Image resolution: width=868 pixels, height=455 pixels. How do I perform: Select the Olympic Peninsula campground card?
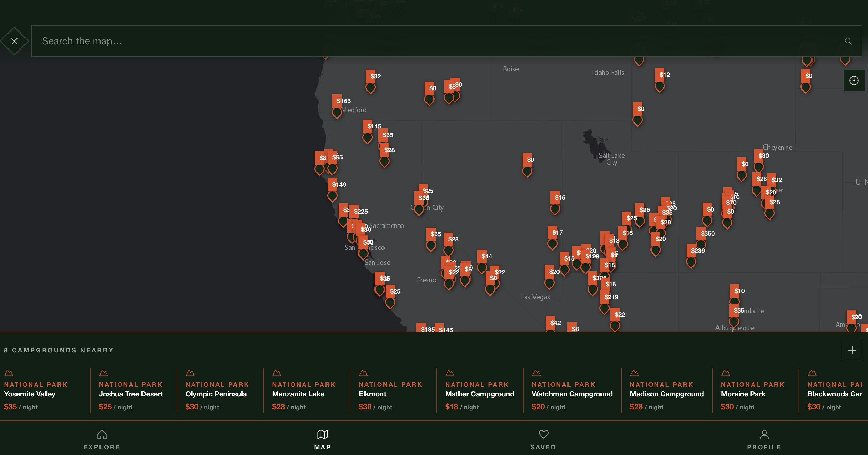(x=220, y=390)
